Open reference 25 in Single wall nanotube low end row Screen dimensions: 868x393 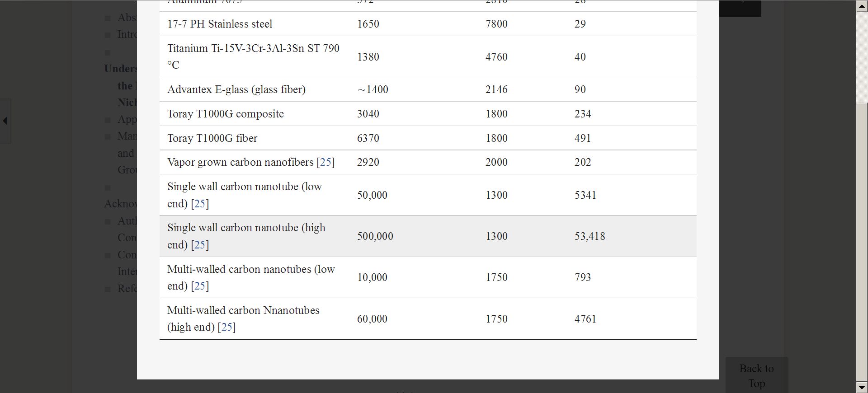[200, 204]
